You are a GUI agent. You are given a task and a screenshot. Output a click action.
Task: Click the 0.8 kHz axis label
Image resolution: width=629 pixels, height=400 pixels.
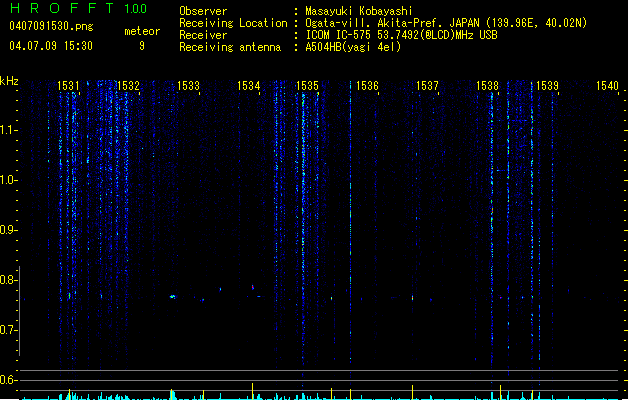8,280
